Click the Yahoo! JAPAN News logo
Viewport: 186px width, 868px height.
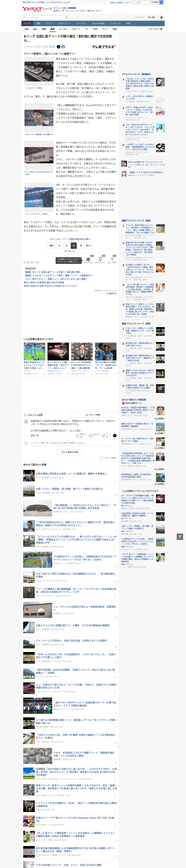tap(37, 9)
